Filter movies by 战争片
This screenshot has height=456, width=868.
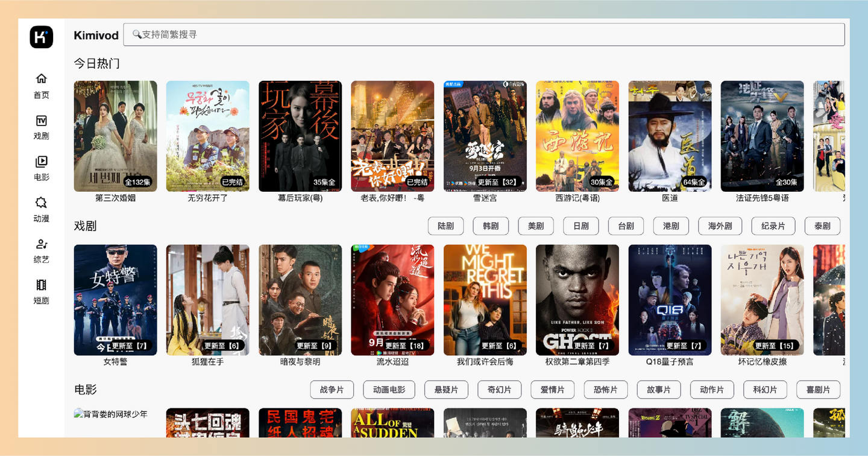point(332,390)
